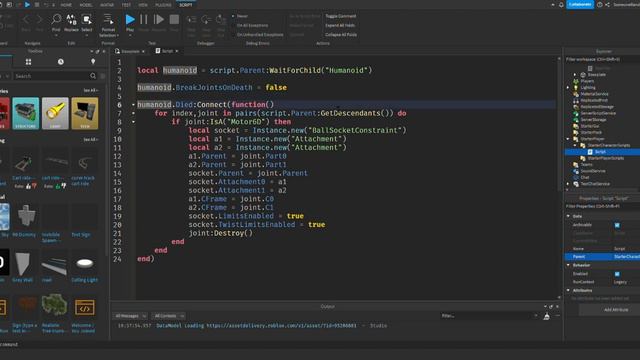The image size is (640, 360).
Task: Collapse the StarterPlayer tree node
Action: click(568, 139)
